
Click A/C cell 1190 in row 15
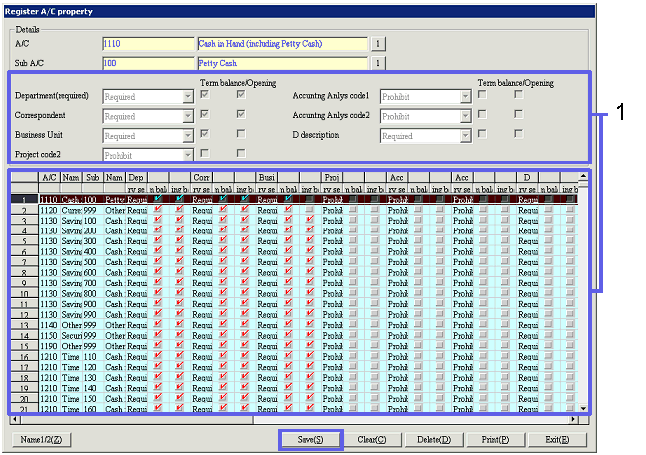(49, 347)
